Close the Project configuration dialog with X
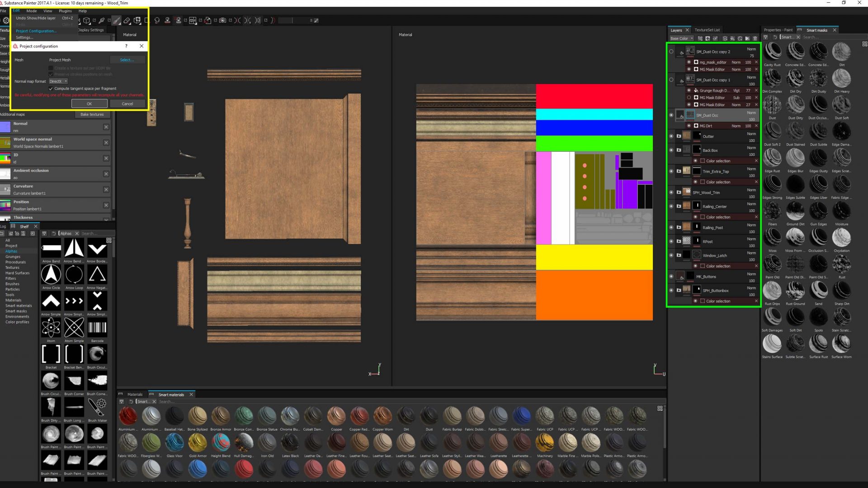The width and height of the screenshot is (868, 488). 142,46
